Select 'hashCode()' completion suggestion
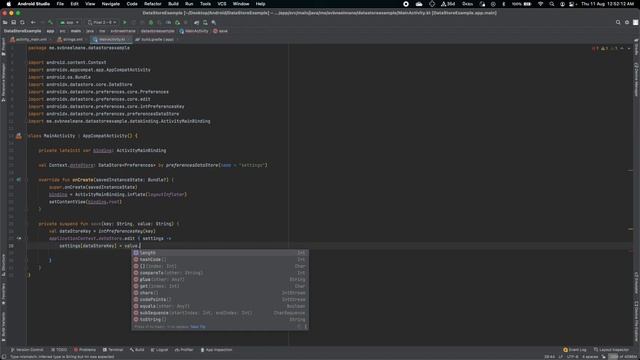Screen dimensions: 640x360 click(220, 260)
